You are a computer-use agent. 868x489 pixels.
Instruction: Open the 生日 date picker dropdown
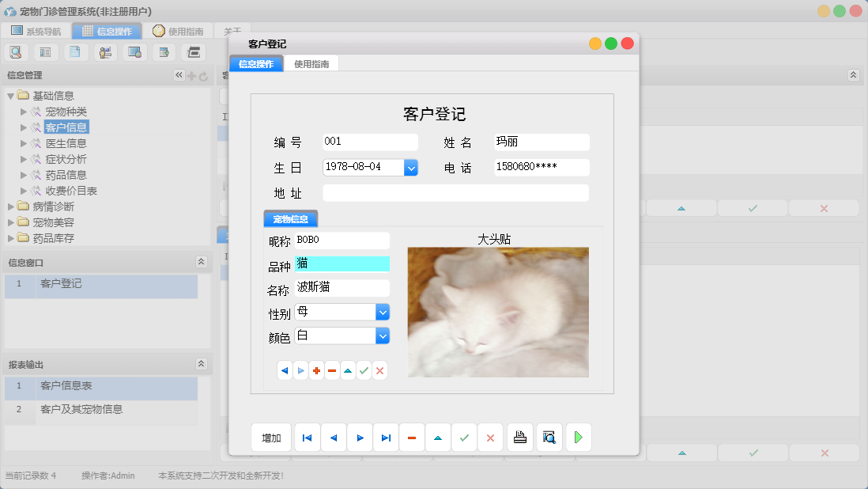[x=411, y=167]
